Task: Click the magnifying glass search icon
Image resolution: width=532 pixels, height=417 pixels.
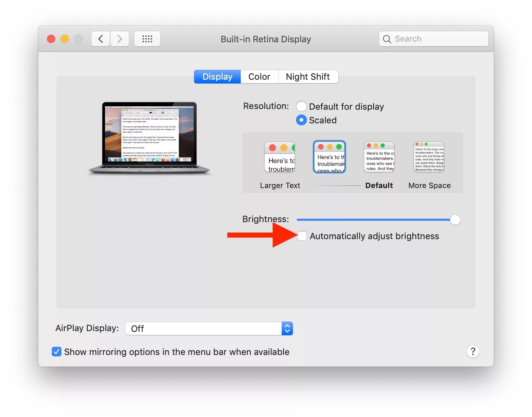Action: click(x=387, y=39)
